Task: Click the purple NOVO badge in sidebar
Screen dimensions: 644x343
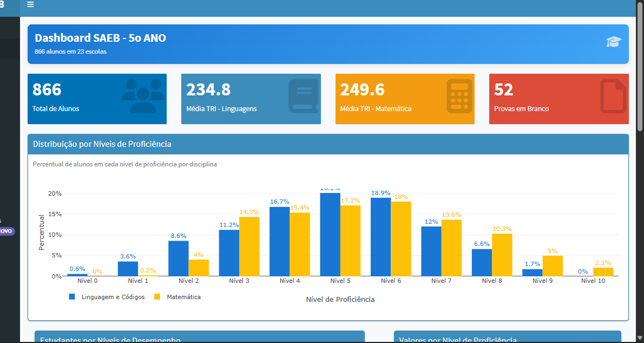Action: 6,231
